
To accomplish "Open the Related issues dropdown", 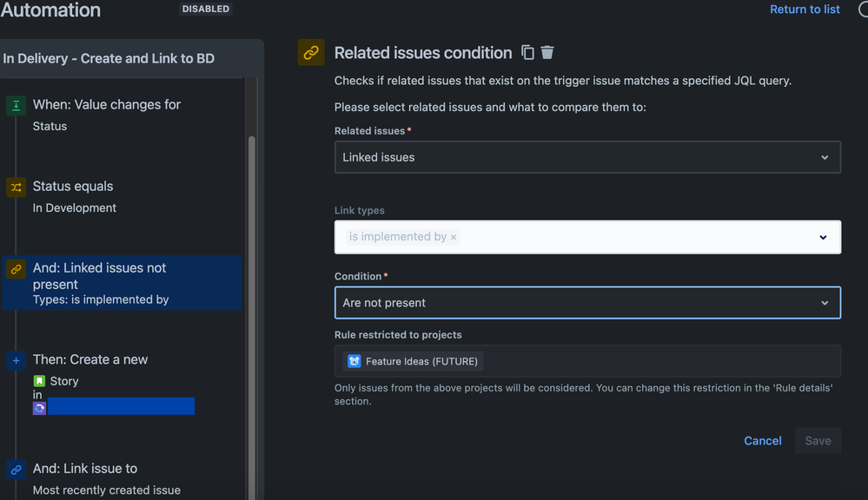I will [587, 157].
